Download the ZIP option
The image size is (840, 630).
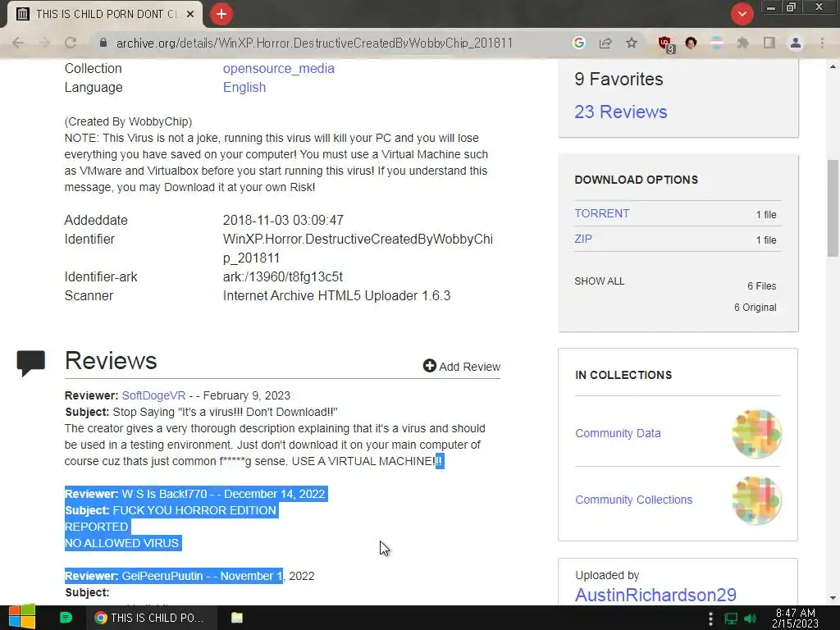(583, 239)
